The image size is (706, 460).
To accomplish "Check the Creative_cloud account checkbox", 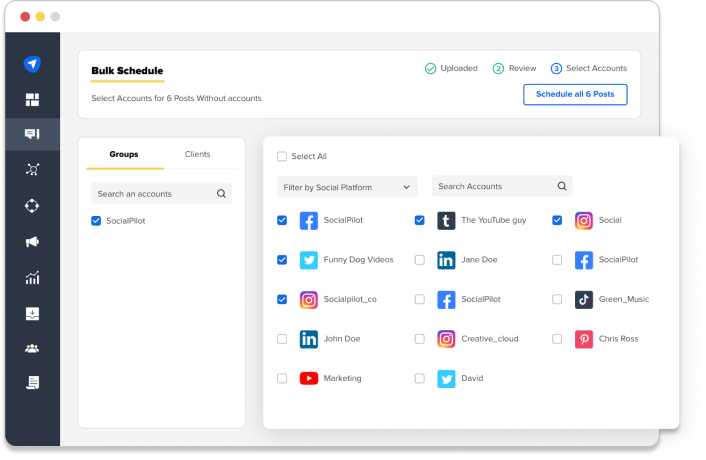I will (x=420, y=339).
